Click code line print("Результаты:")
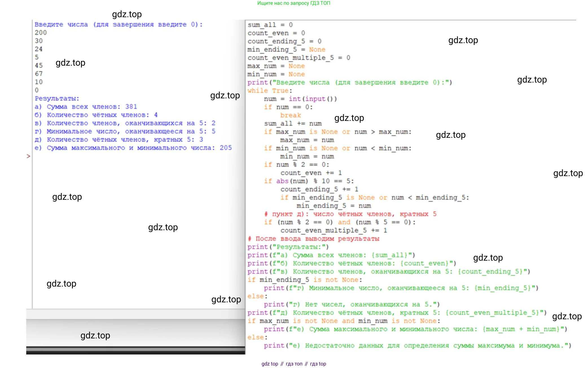The width and height of the screenshot is (588, 368). [x=288, y=247]
